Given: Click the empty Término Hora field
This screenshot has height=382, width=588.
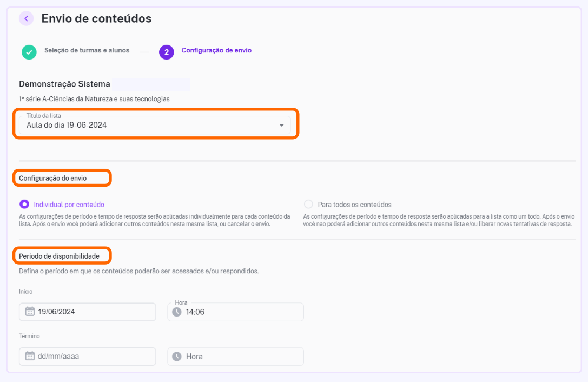Looking at the screenshot, I should click(x=235, y=357).
